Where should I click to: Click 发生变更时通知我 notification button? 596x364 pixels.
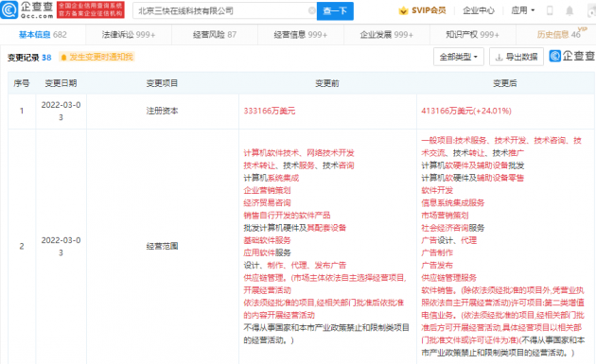(96, 57)
